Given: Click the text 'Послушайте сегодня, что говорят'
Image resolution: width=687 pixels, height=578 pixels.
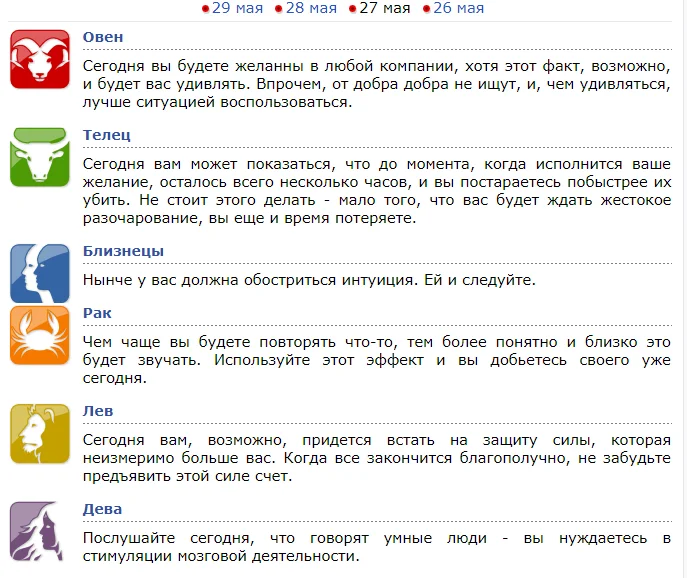Looking at the screenshot, I should (226, 538).
